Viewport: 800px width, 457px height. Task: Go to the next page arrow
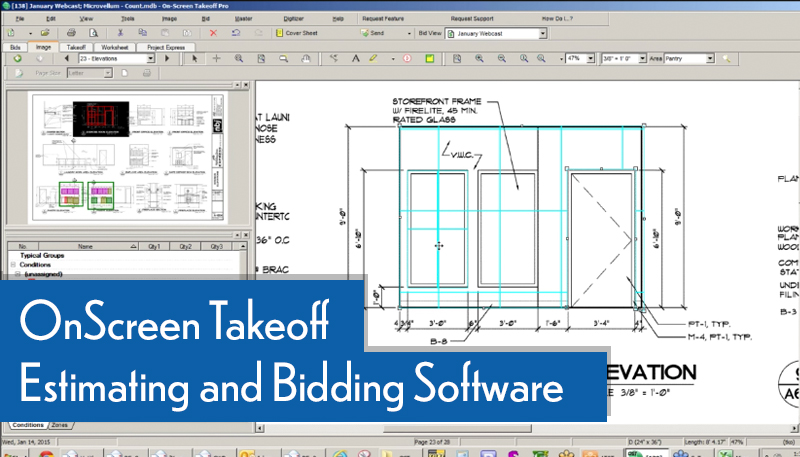[167, 59]
